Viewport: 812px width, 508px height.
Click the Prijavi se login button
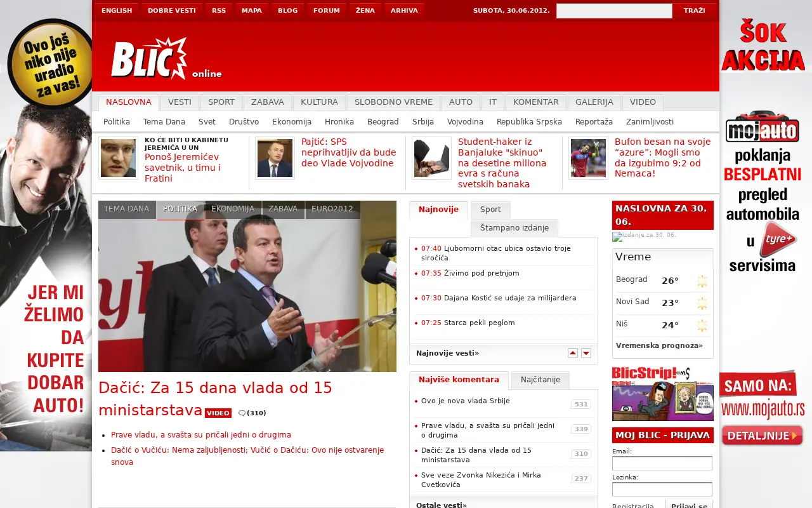pyautogui.click(x=690, y=505)
